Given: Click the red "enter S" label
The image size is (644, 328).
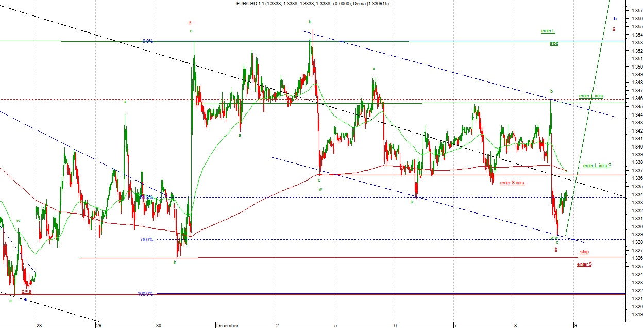Looking at the screenshot, I should [x=584, y=264].
